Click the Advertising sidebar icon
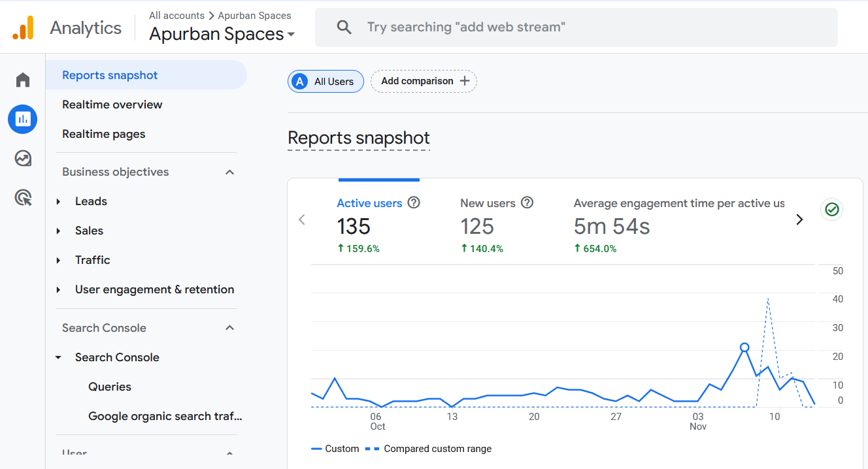This screenshot has height=469, width=868. [x=22, y=198]
